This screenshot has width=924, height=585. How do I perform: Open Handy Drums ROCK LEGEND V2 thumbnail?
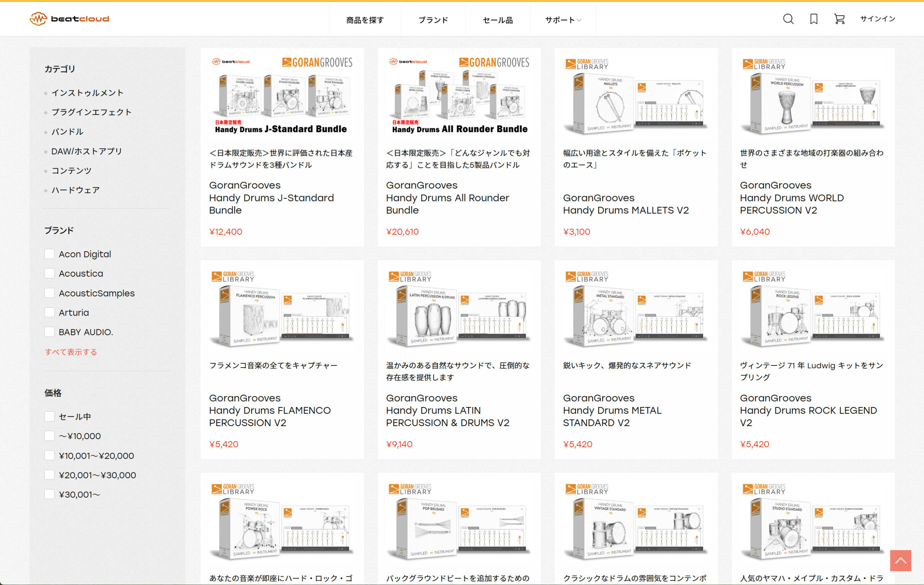click(813, 309)
